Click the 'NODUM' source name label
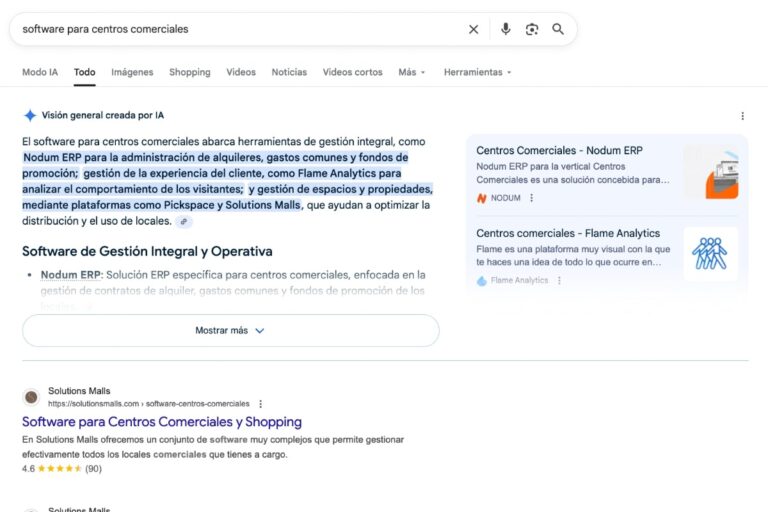 coord(505,198)
